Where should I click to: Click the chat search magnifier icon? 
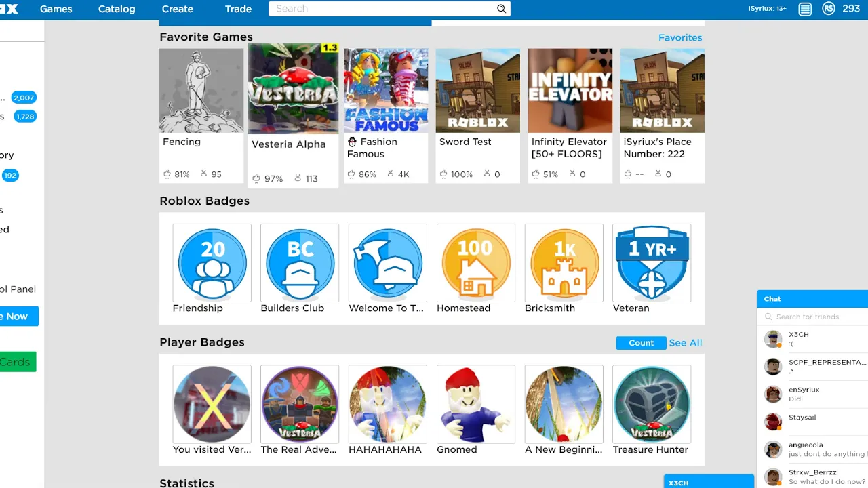[x=768, y=317]
